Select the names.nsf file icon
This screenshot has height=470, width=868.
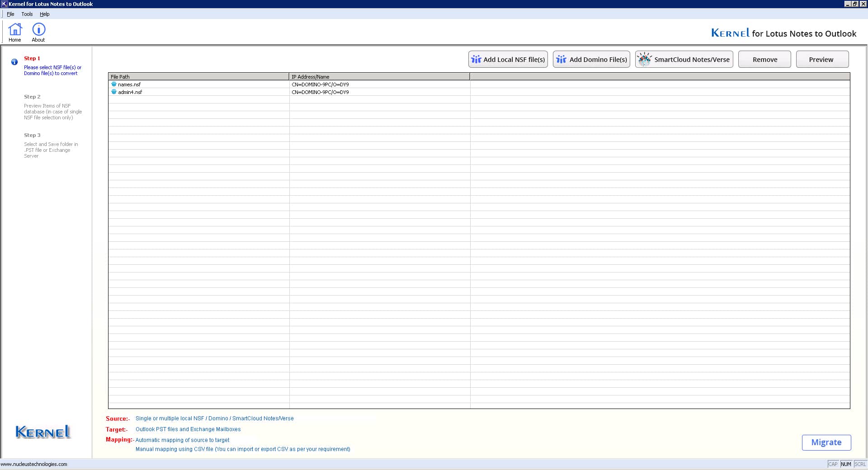coord(114,84)
